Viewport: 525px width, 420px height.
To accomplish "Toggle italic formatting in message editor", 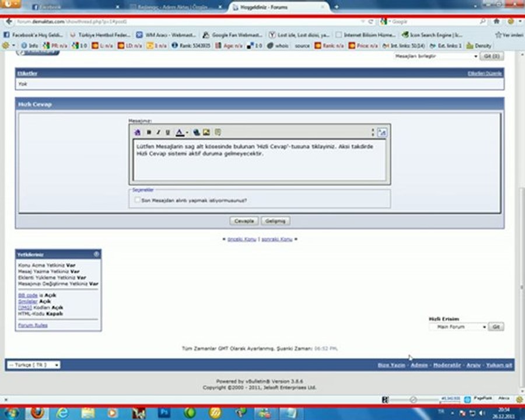I will [158, 132].
